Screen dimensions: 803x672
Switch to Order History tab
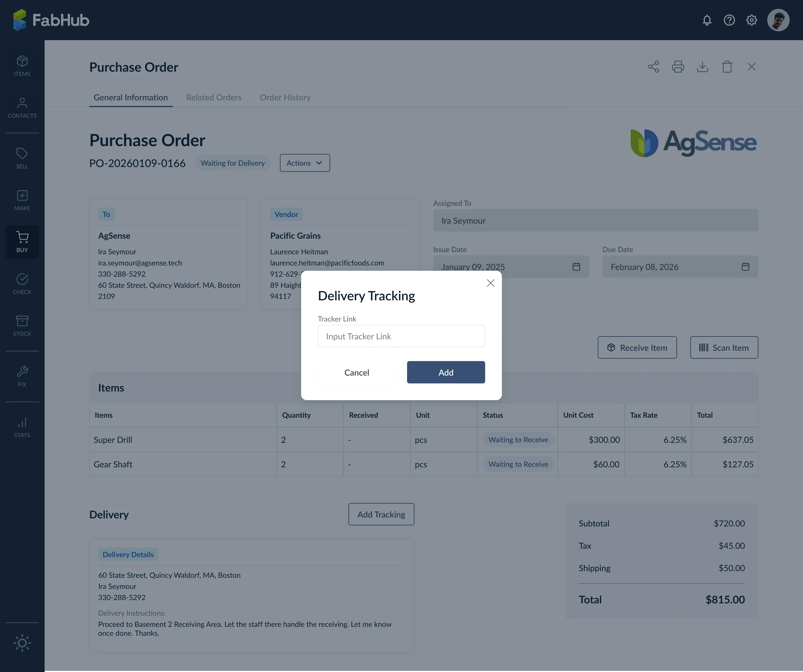point(285,98)
